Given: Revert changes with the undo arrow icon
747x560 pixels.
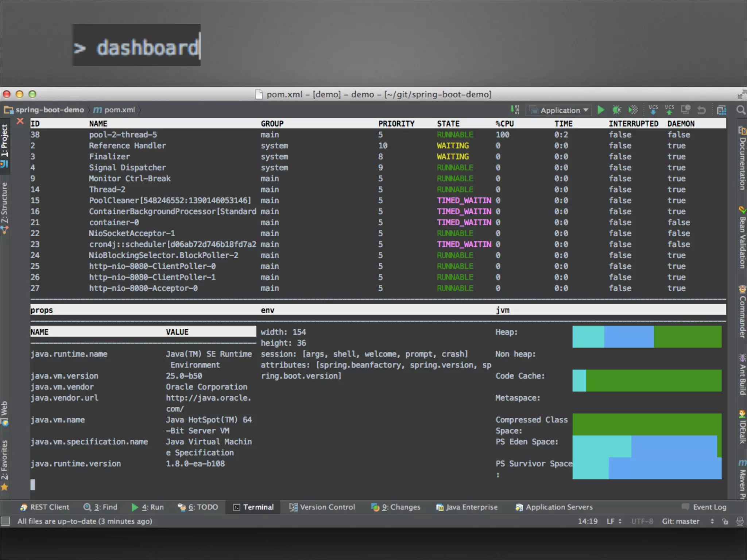Looking at the screenshot, I should pyautogui.click(x=701, y=110).
